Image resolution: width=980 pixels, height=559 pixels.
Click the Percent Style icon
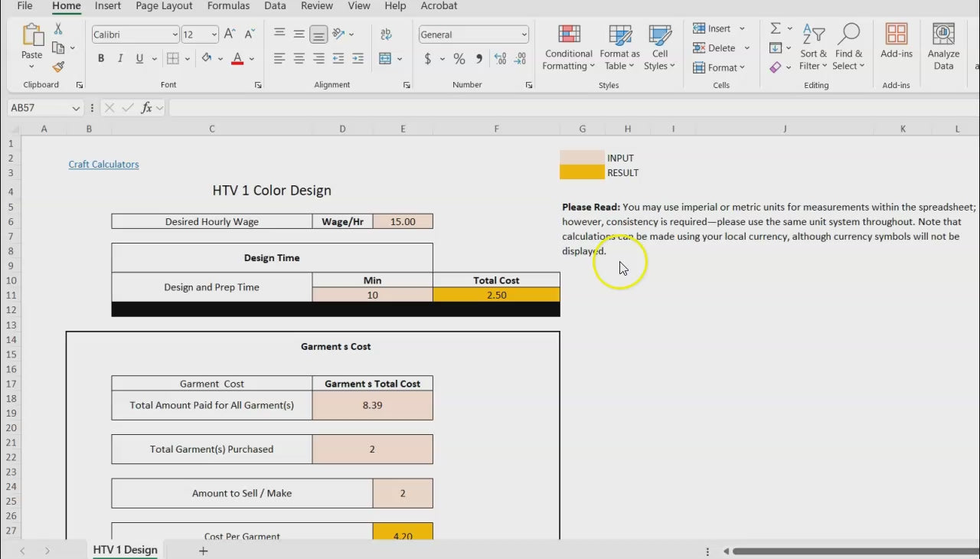[459, 59]
